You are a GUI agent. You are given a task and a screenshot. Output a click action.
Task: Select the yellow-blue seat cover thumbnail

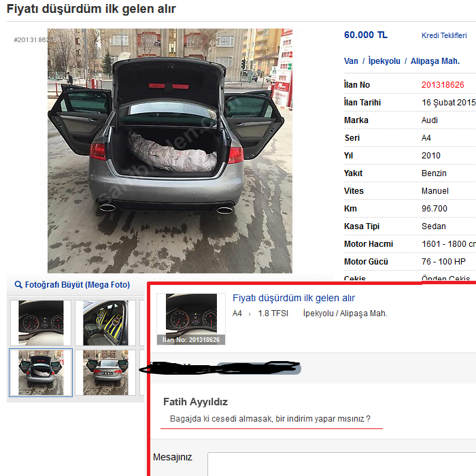[105, 323]
